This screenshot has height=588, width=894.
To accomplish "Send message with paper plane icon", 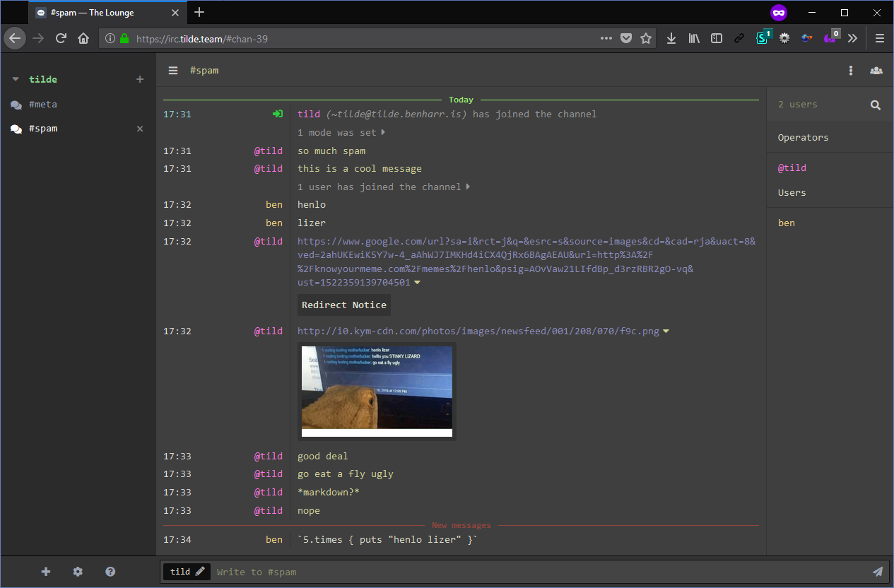I will pos(878,572).
